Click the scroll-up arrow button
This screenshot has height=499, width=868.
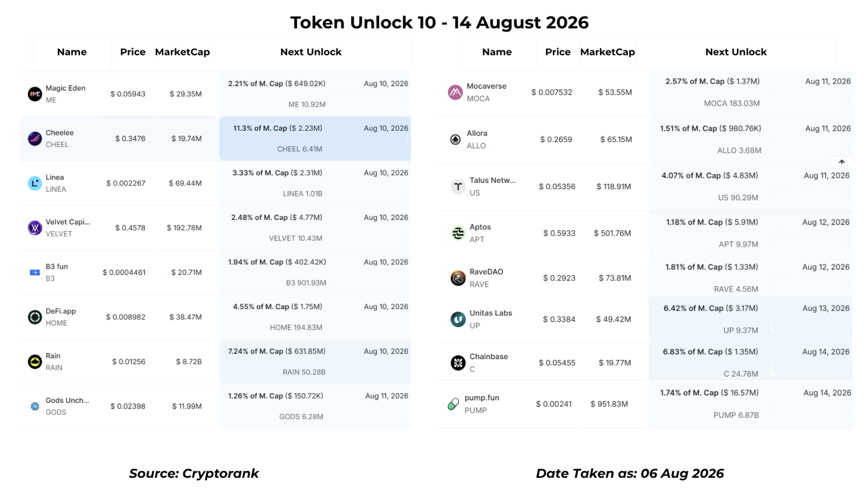tap(842, 162)
